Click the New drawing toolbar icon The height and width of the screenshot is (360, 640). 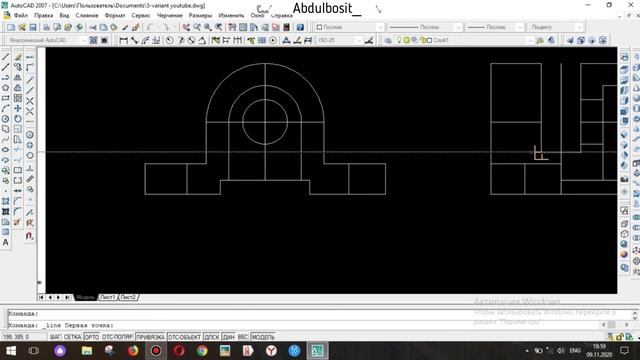tap(11, 27)
